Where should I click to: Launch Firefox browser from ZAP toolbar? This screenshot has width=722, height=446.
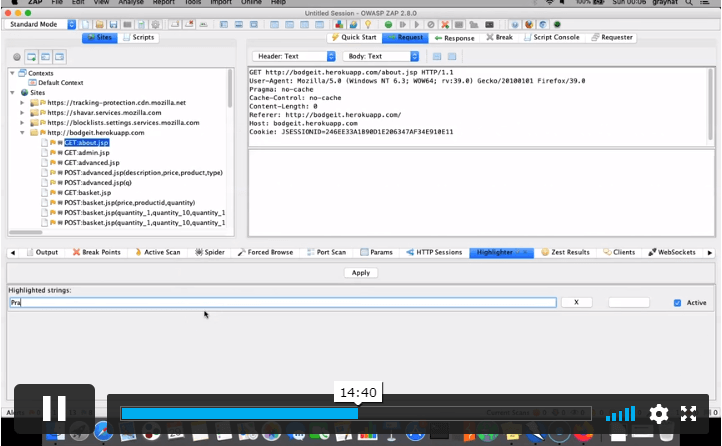[529, 24]
